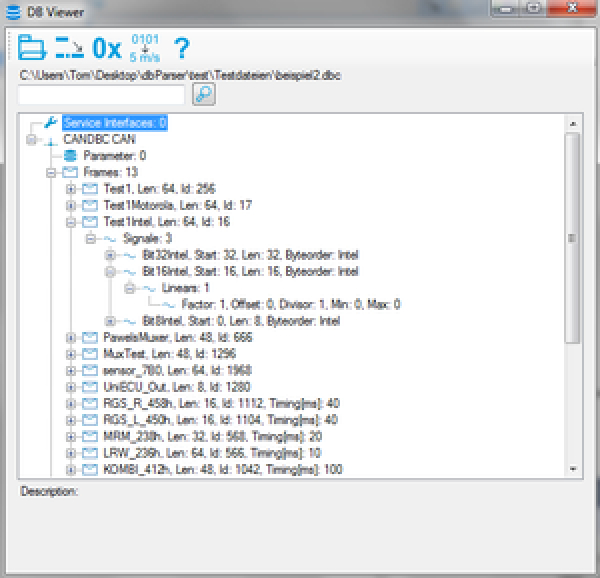Click the 0101 to m/s conversion icon
This screenshot has width=600, height=578.
pyautogui.click(x=145, y=47)
